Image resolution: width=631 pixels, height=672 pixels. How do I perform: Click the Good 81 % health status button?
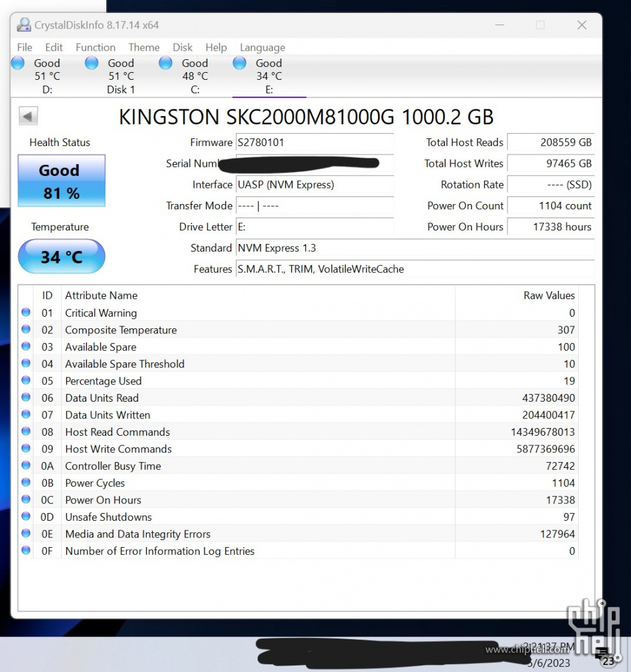[61, 181]
